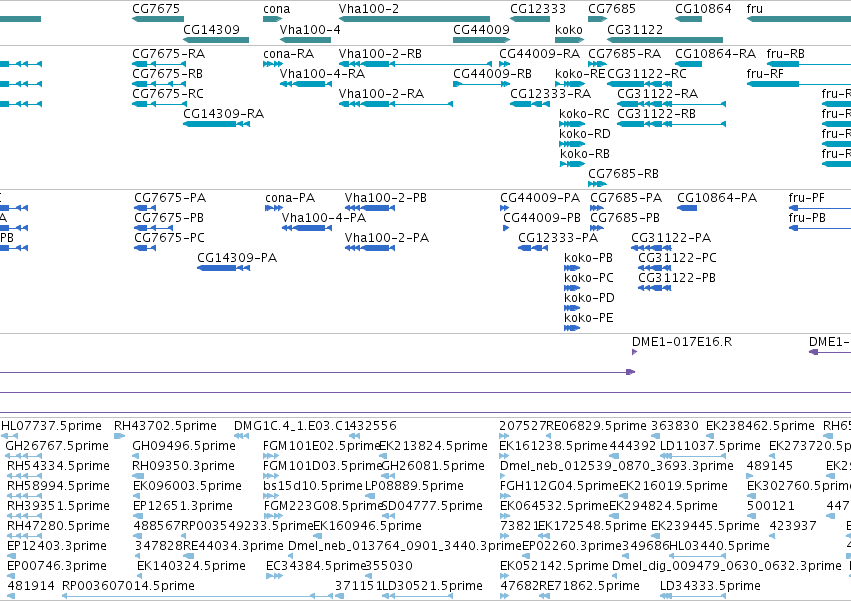Select the fru-RB transcript
The width and height of the screenshot is (851, 601).
(809, 64)
